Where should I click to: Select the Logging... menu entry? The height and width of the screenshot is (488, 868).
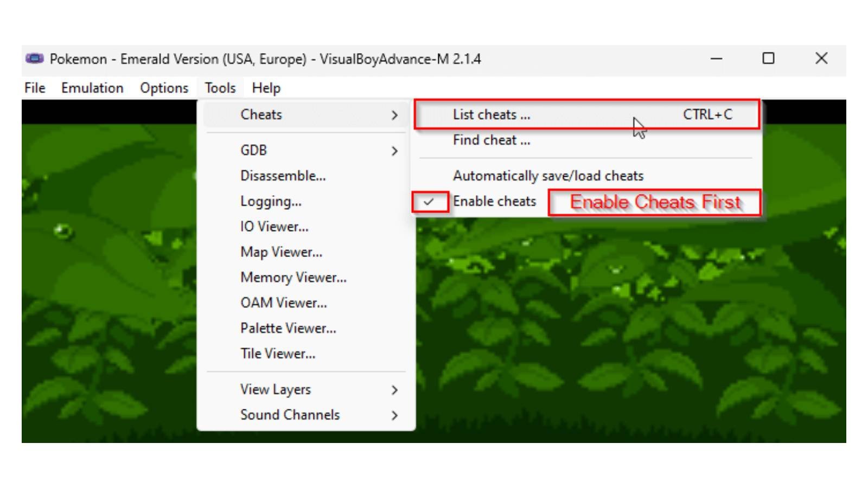click(306, 201)
